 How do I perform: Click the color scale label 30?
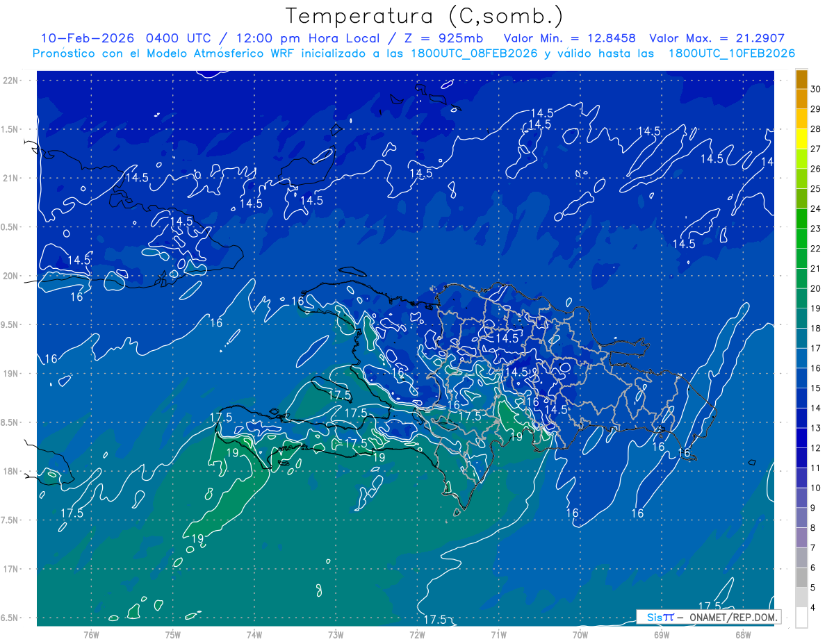pyautogui.click(x=816, y=88)
